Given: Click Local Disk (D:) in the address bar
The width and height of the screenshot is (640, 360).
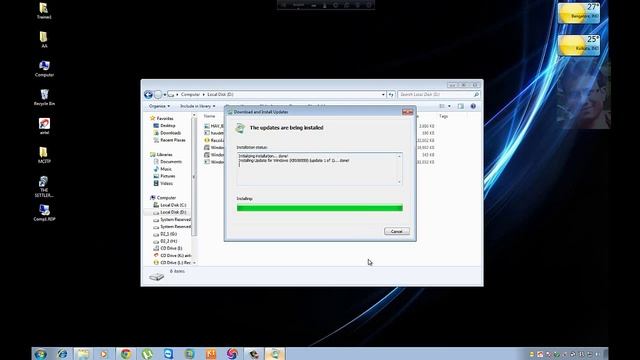Looking at the screenshot, I should coord(220,95).
